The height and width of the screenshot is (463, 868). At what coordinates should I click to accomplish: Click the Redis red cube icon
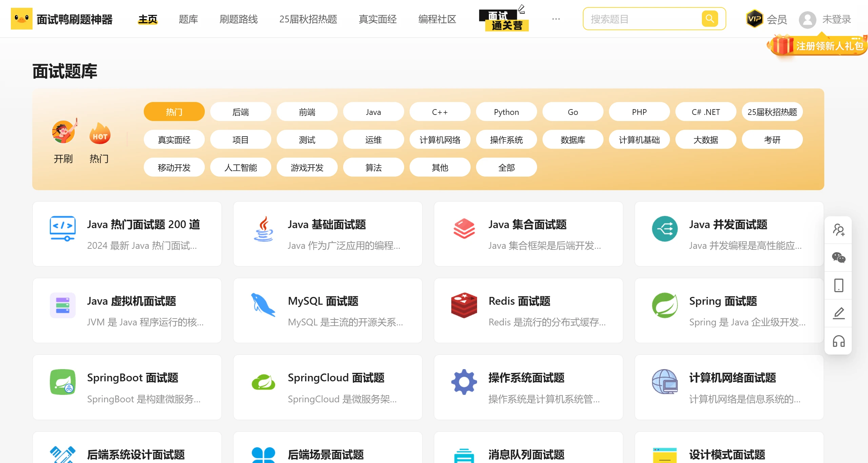[464, 305]
